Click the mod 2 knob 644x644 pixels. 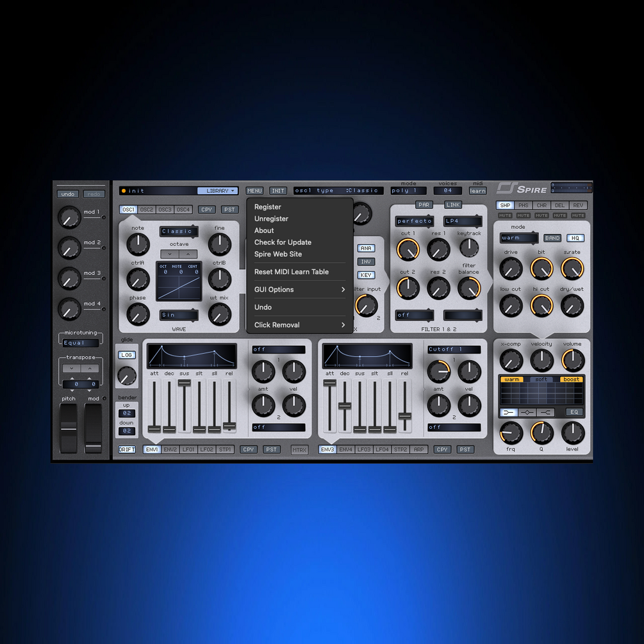tap(69, 248)
